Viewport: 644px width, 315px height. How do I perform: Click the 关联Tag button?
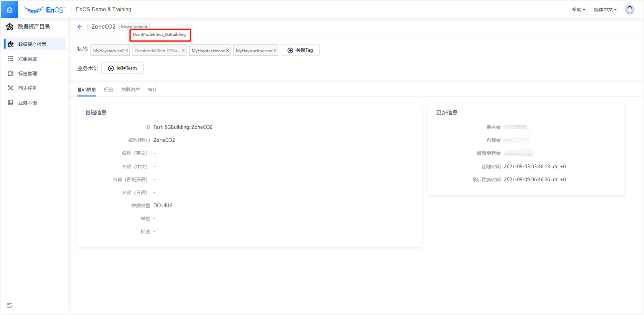tap(300, 50)
